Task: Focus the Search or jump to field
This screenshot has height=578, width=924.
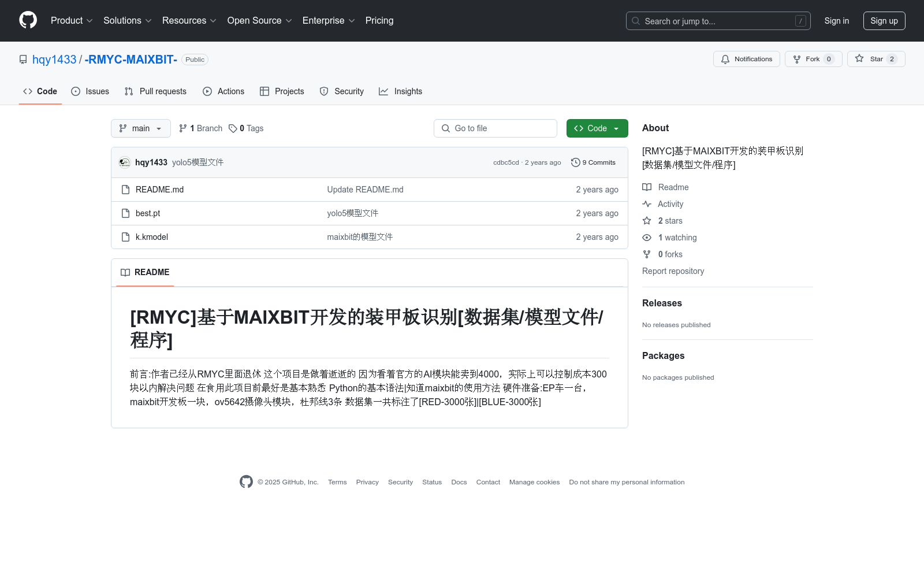Action: click(718, 21)
